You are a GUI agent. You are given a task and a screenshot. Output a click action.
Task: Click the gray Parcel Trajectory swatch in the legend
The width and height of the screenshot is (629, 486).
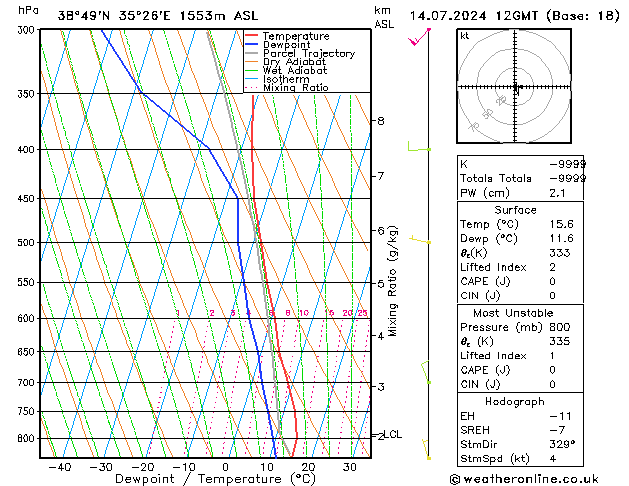pyautogui.click(x=252, y=53)
